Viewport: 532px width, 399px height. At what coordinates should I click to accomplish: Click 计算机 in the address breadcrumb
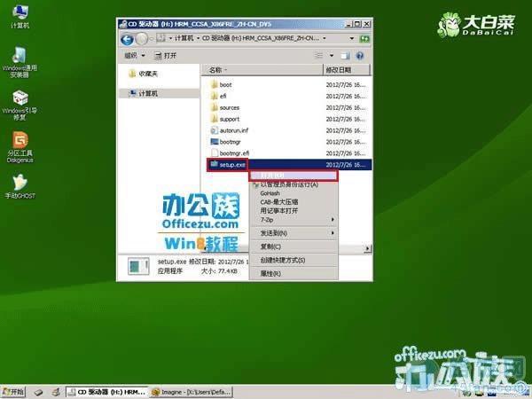pos(184,38)
